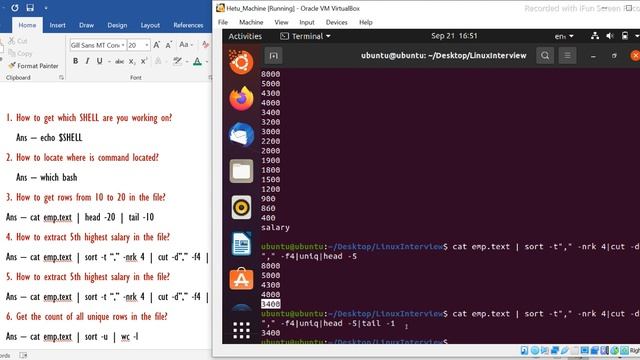Open the font size dropdown
The width and height of the screenshot is (640, 360).
point(147,45)
